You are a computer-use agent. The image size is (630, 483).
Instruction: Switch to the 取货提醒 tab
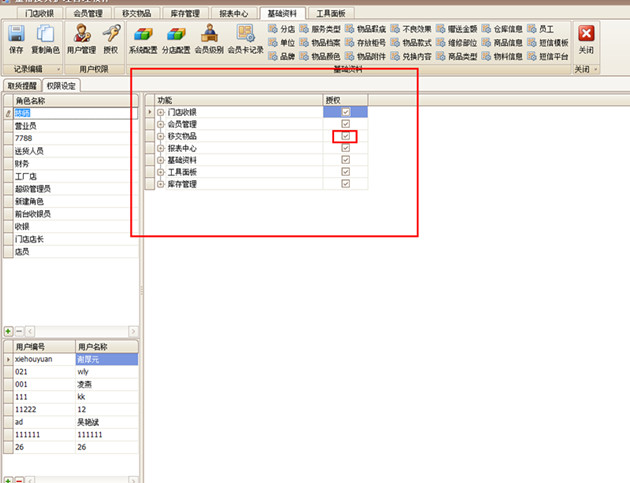click(x=21, y=86)
